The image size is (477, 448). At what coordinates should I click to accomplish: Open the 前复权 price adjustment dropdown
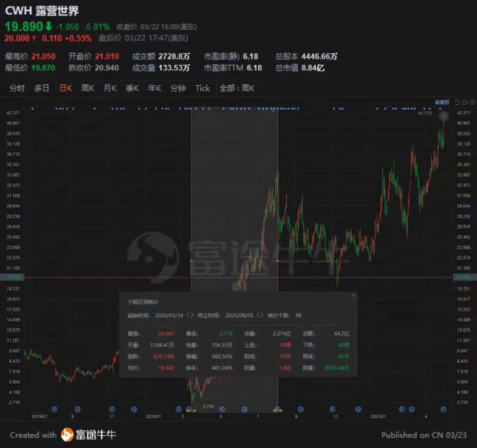click(x=442, y=102)
